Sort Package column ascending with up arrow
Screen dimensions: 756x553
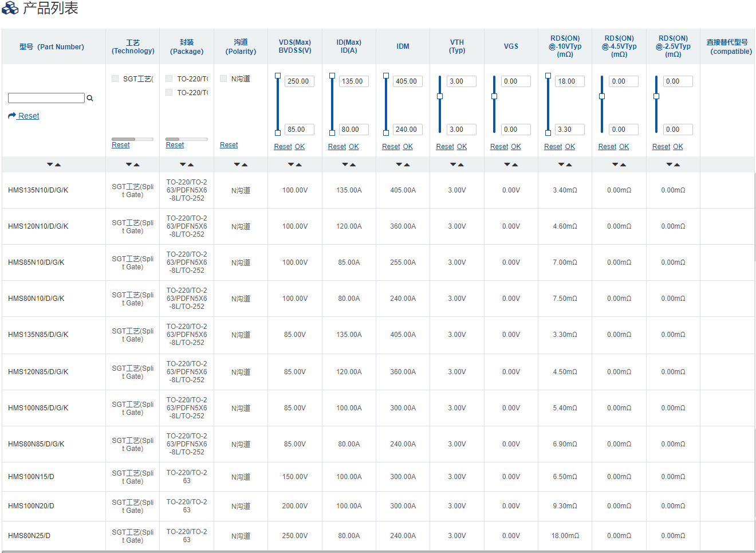191,164
